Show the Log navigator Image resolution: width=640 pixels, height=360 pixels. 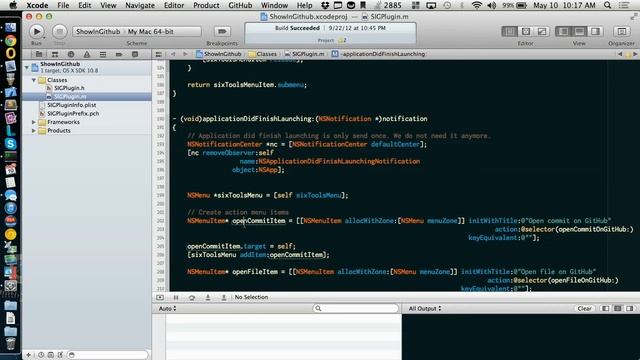(135, 54)
